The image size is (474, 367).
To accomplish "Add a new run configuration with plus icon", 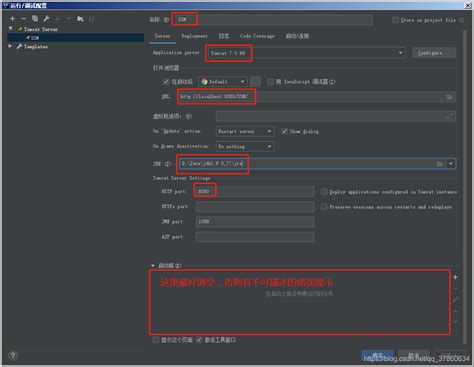I will tap(12, 19).
